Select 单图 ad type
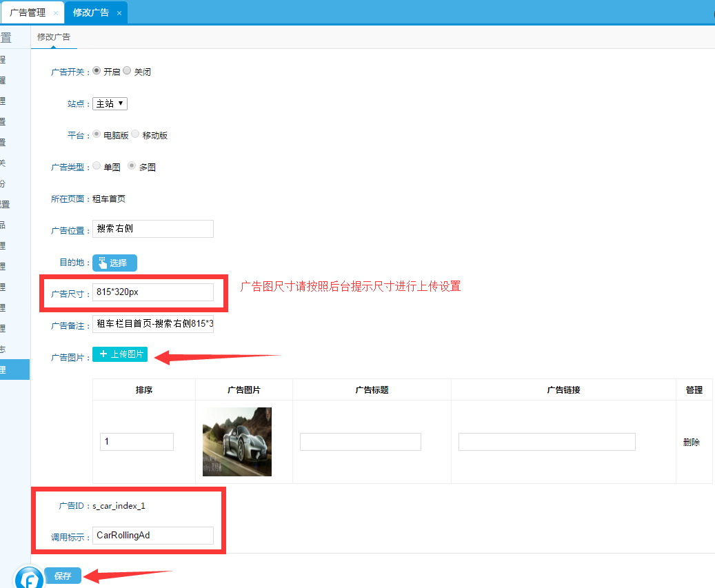This screenshot has width=715, height=588. (x=97, y=166)
